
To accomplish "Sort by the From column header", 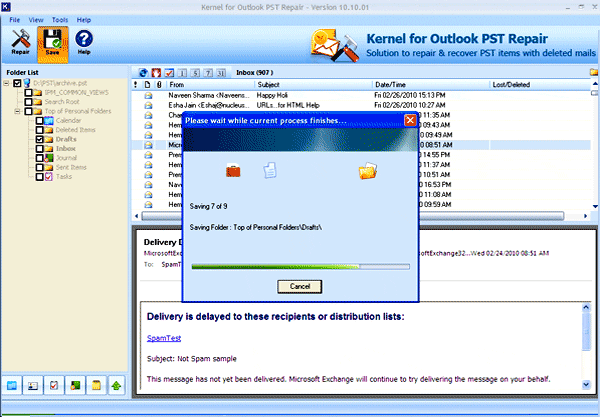I will click(210, 85).
